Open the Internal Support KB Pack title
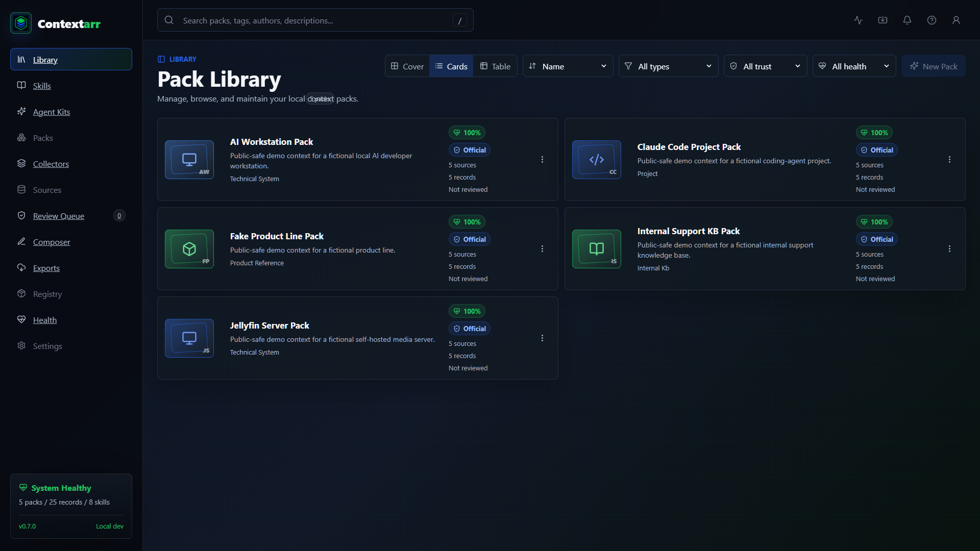 click(689, 231)
